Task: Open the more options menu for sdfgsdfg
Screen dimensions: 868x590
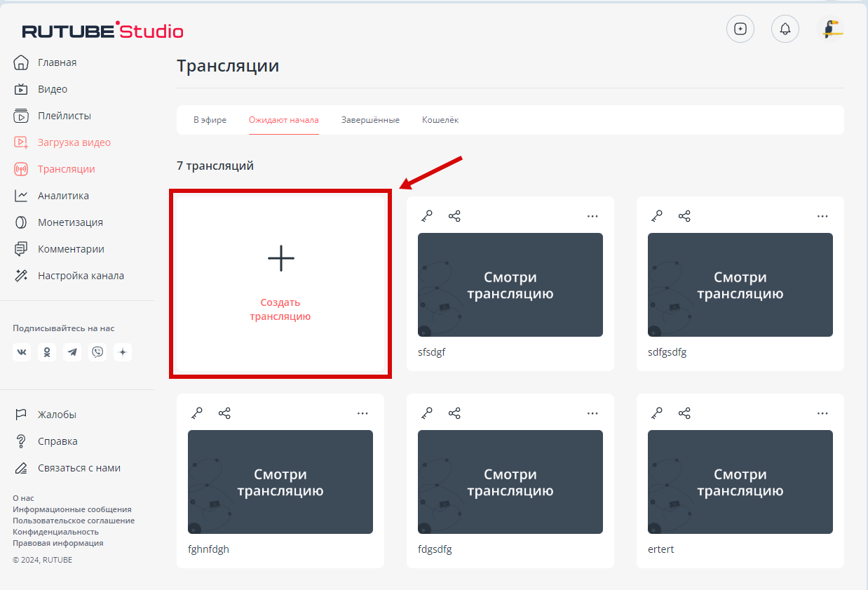Action: click(x=822, y=216)
